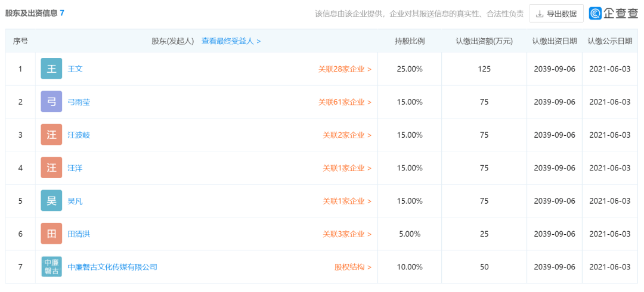Viewport: 644px width, 292px height.
Task: Click the 田 avatar icon for 田清洪
Action: click(51, 234)
